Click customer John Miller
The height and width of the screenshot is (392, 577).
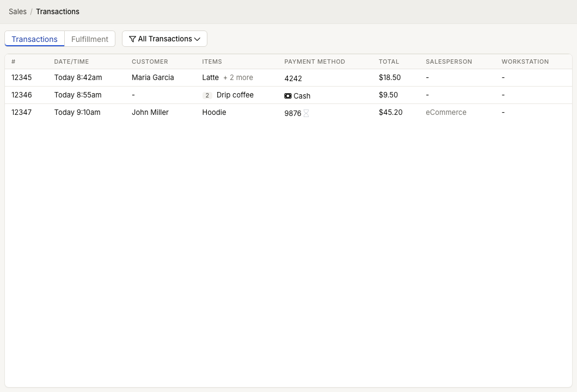point(150,112)
